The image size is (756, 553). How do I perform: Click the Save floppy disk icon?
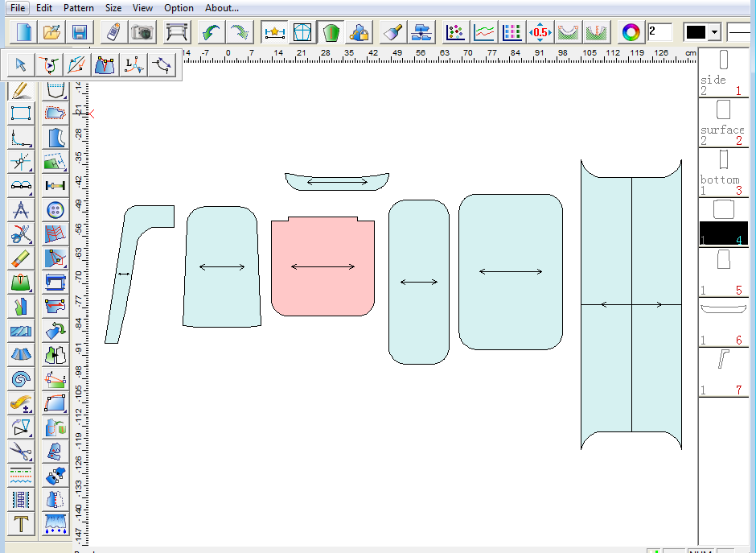pyautogui.click(x=79, y=32)
